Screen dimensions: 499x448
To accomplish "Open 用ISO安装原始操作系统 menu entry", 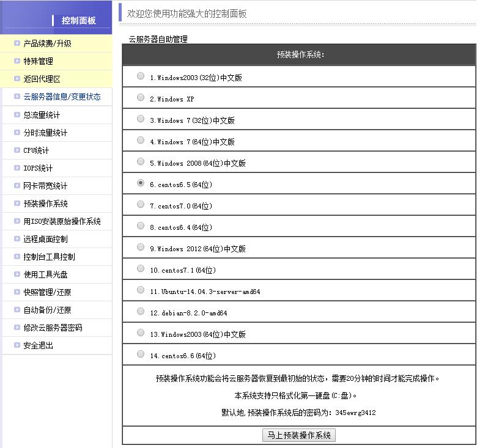I will coord(62,221).
